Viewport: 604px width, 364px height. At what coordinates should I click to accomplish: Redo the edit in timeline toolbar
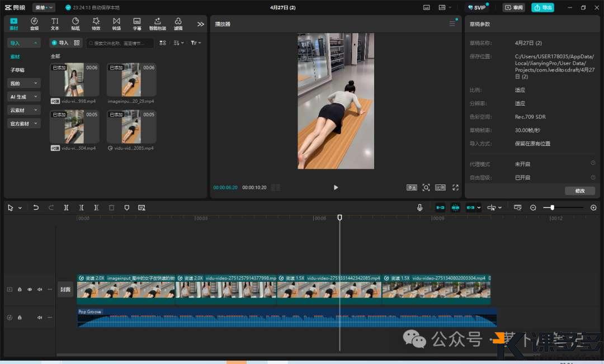51,207
